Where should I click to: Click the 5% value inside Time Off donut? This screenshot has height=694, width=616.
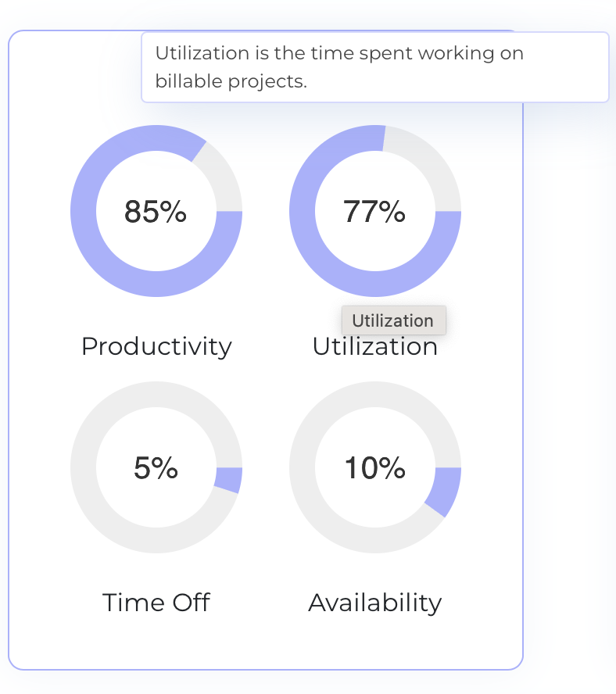tap(156, 468)
